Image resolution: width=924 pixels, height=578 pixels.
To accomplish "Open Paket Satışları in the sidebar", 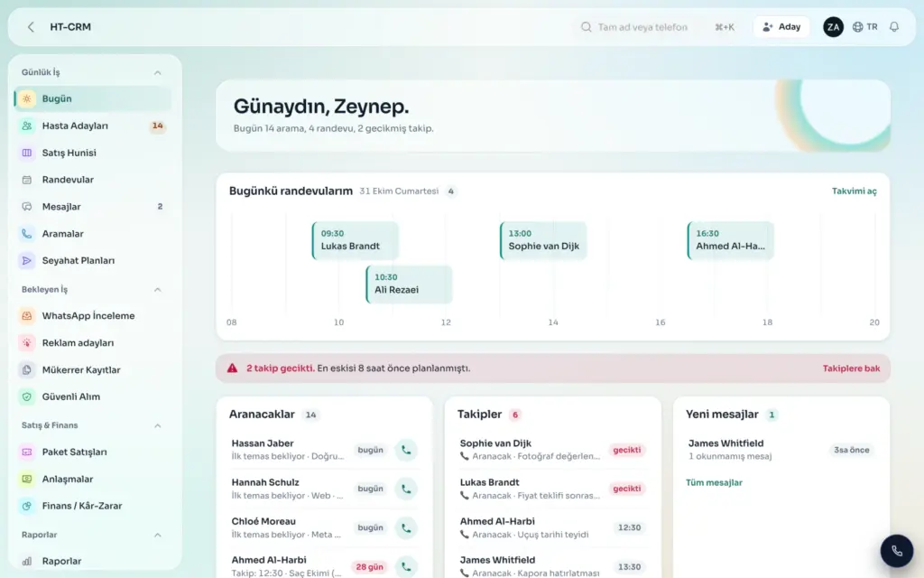I will pos(93,452).
